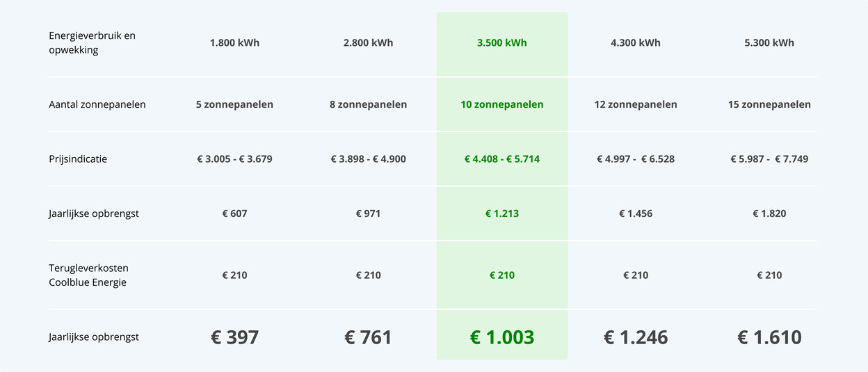
Task: Click the Prijsindicatie row label
Action: (78, 159)
